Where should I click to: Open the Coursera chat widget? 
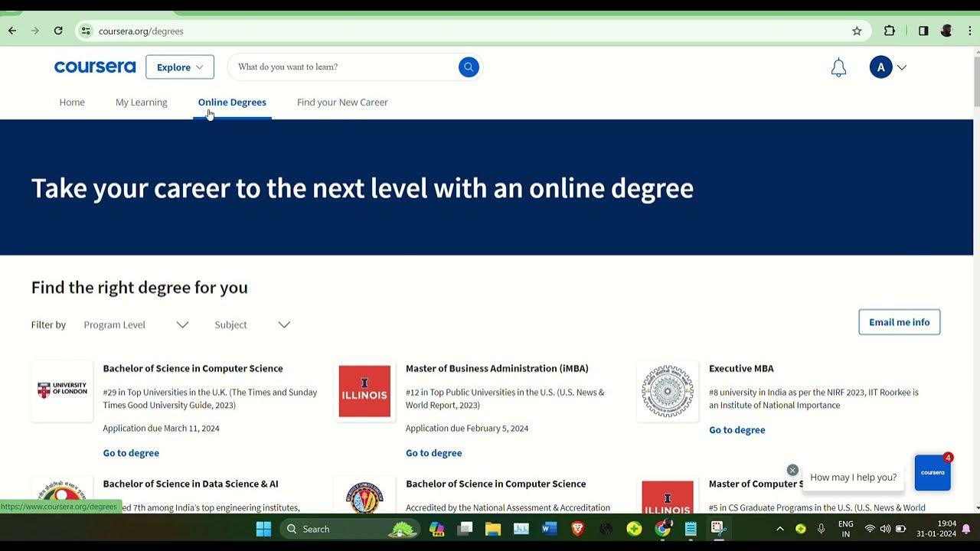tap(933, 473)
